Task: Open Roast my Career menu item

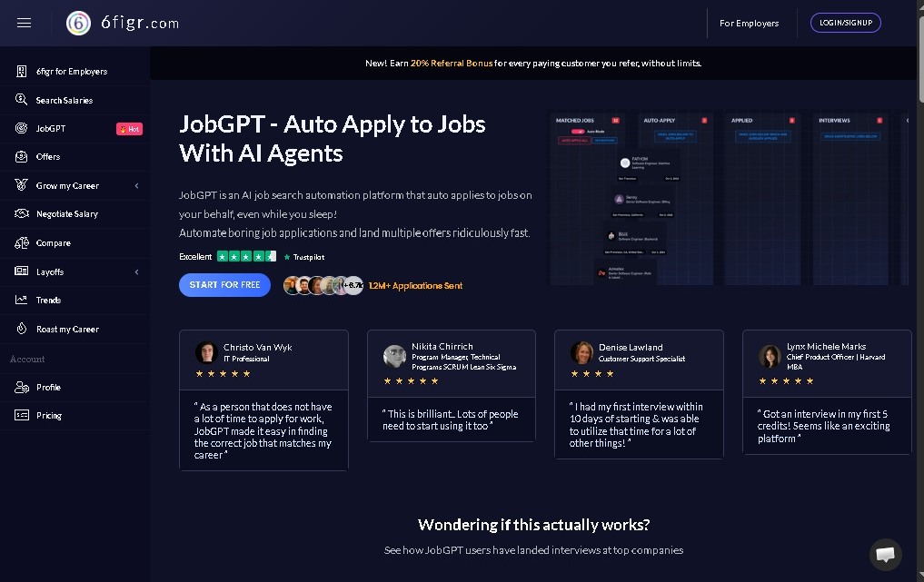Action: click(75, 329)
